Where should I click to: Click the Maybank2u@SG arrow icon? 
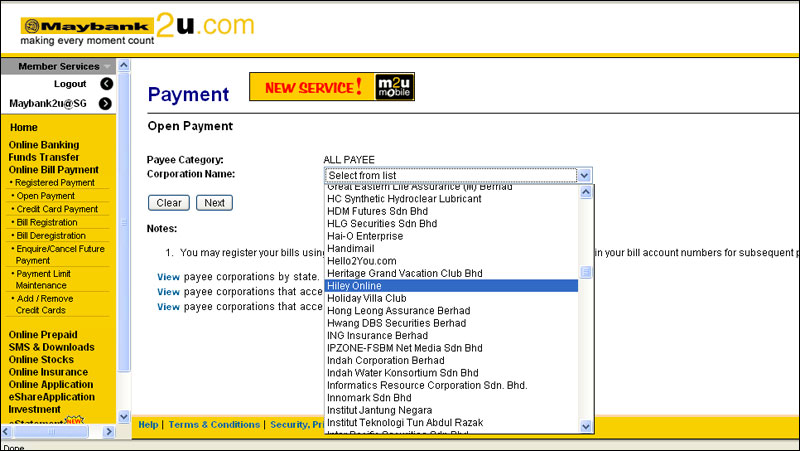[105, 104]
